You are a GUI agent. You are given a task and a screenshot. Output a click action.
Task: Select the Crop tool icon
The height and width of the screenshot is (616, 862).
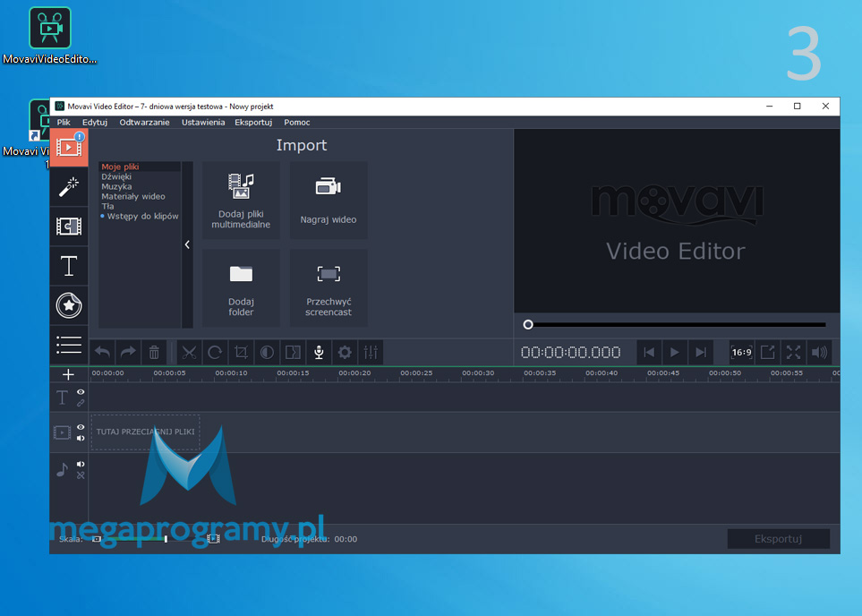pos(241,352)
